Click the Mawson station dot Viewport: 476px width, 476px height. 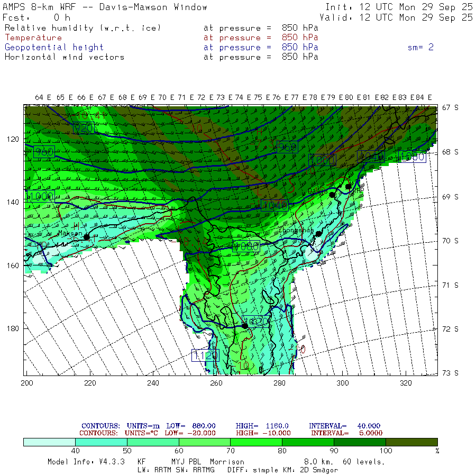point(87,237)
